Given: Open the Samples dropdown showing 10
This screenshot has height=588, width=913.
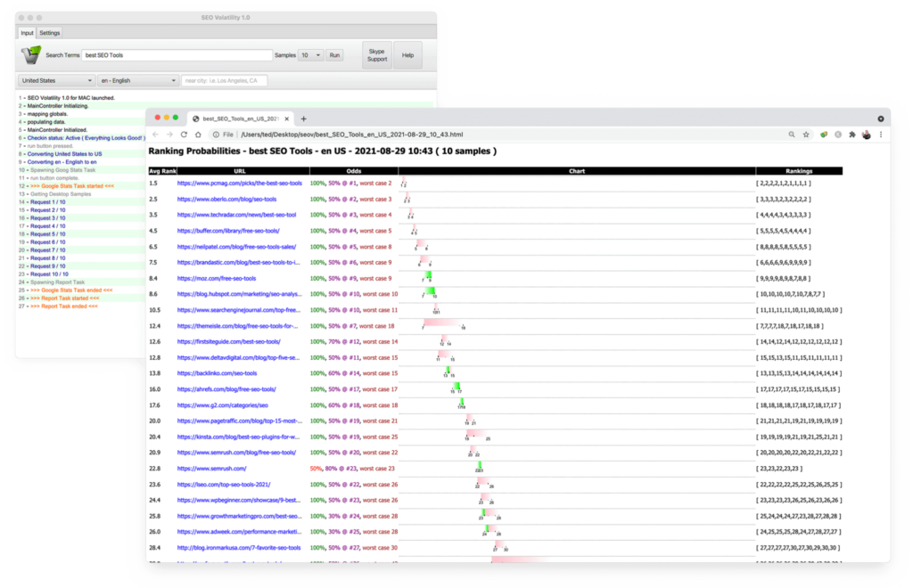Looking at the screenshot, I should [310, 55].
